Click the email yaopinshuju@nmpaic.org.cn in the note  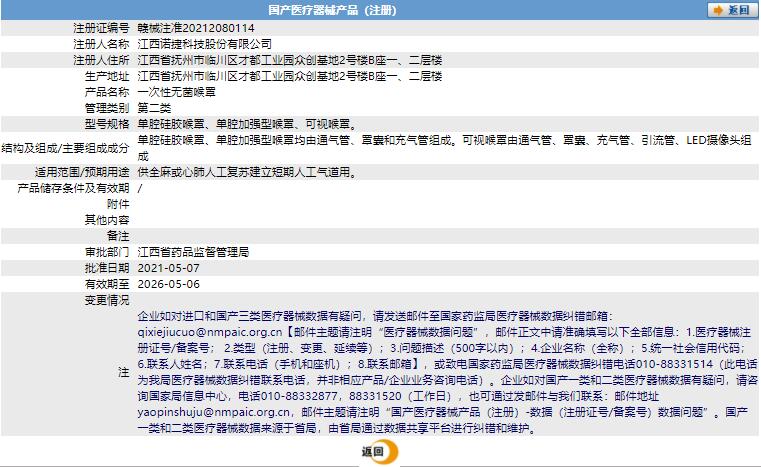[x=214, y=413]
